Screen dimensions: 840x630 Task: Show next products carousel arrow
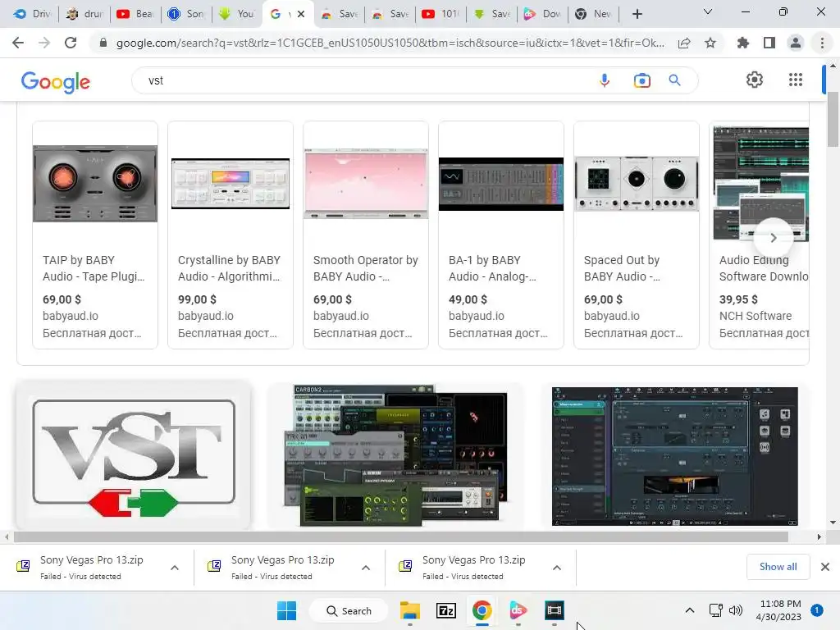click(773, 238)
